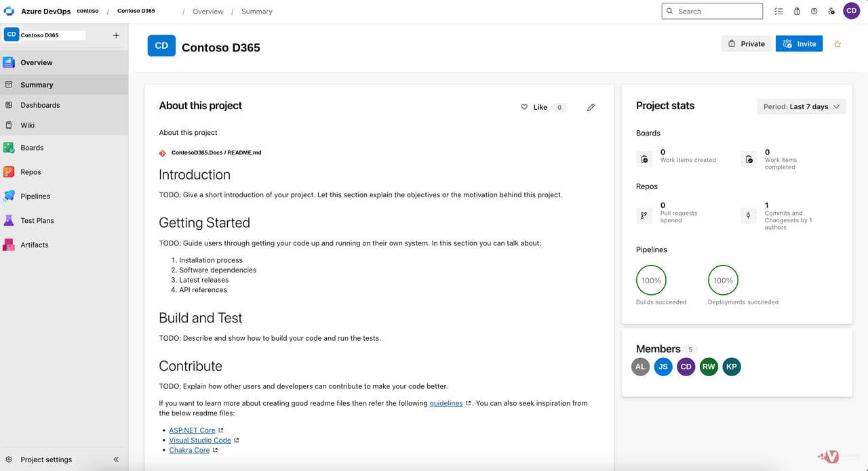The image size is (868, 471).
Task: Click the Builds succeeded 100% circle
Action: pos(651,281)
